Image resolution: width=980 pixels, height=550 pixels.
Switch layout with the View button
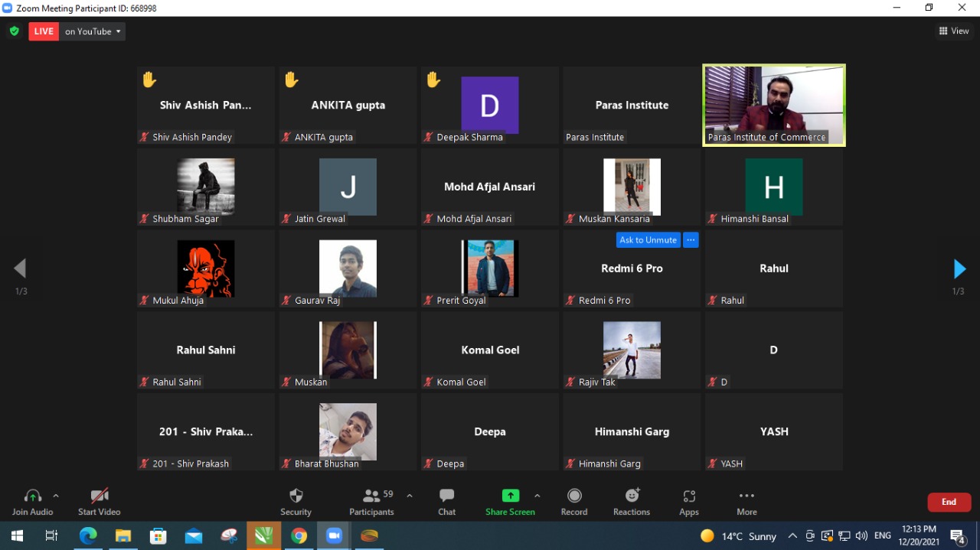(954, 31)
